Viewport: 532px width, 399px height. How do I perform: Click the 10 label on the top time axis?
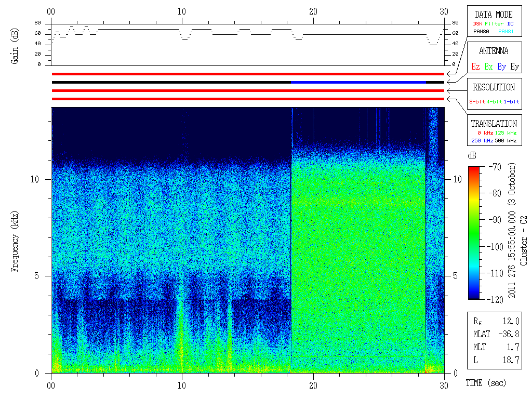tap(182, 12)
